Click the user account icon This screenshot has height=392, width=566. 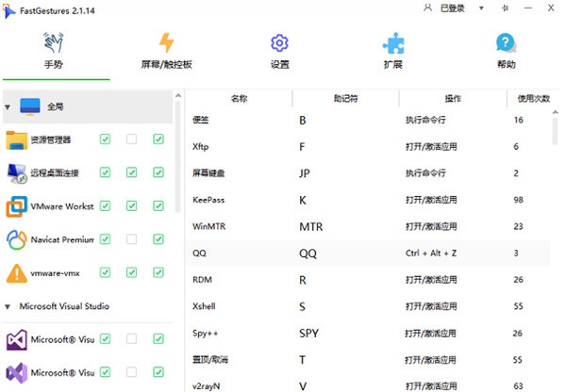click(x=427, y=8)
